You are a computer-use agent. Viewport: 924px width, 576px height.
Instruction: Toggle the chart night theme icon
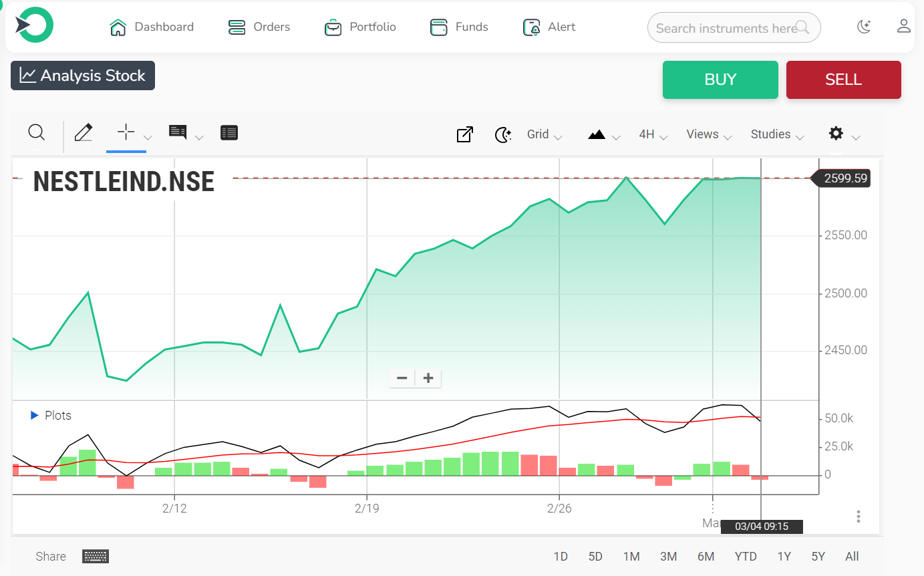[502, 134]
